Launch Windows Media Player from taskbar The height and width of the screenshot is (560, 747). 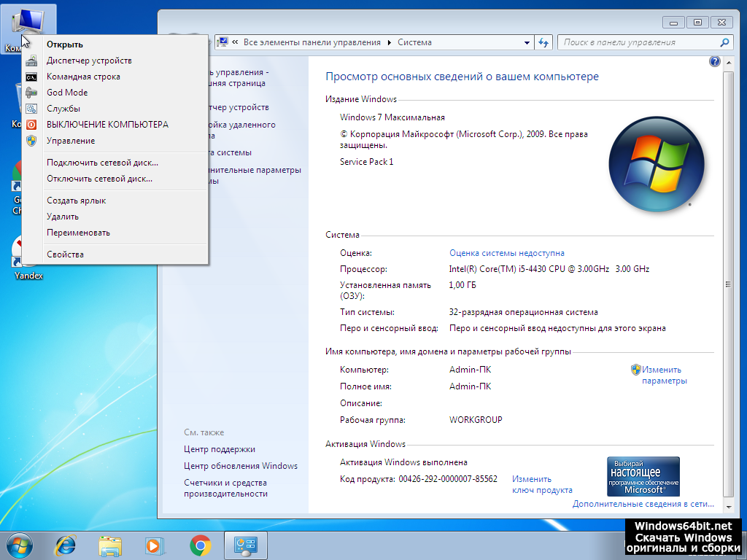155,545
